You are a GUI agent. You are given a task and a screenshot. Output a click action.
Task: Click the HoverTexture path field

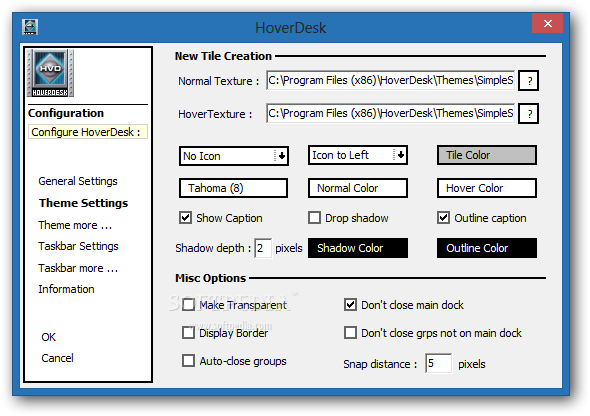tap(390, 114)
